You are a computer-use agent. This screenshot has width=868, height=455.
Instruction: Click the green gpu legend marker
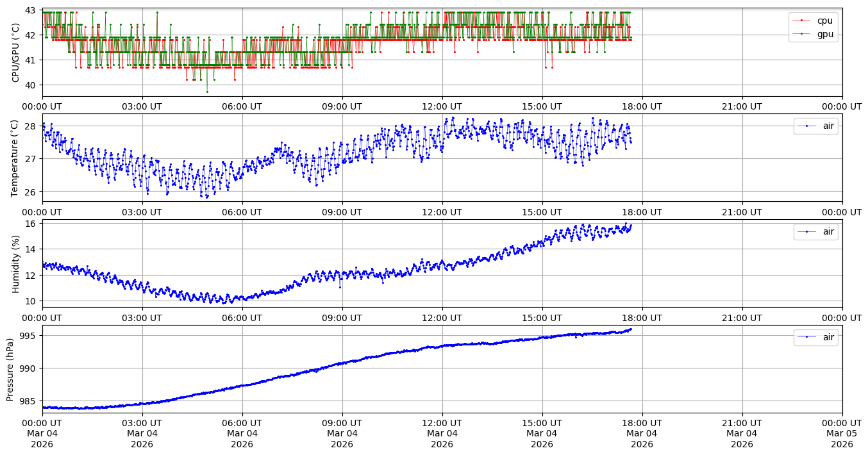tap(801, 35)
